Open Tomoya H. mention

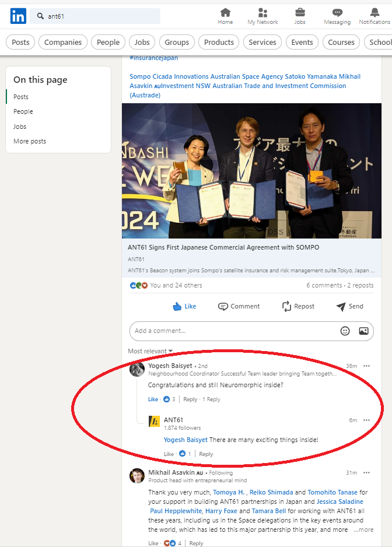click(x=229, y=492)
